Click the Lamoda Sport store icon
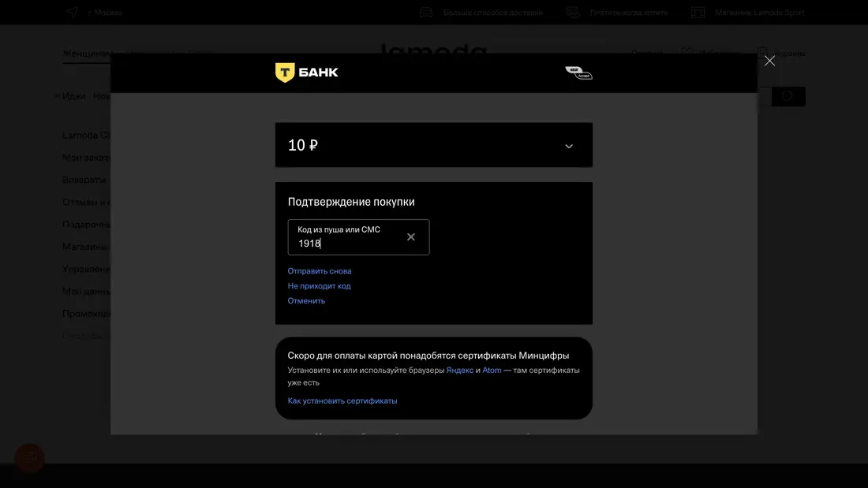The image size is (868, 488). 698,12
